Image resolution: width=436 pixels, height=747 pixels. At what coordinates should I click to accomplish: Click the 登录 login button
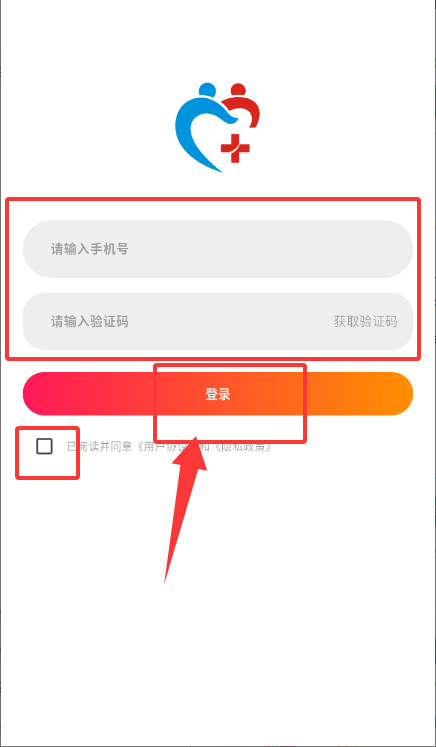[x=218, y=394]
